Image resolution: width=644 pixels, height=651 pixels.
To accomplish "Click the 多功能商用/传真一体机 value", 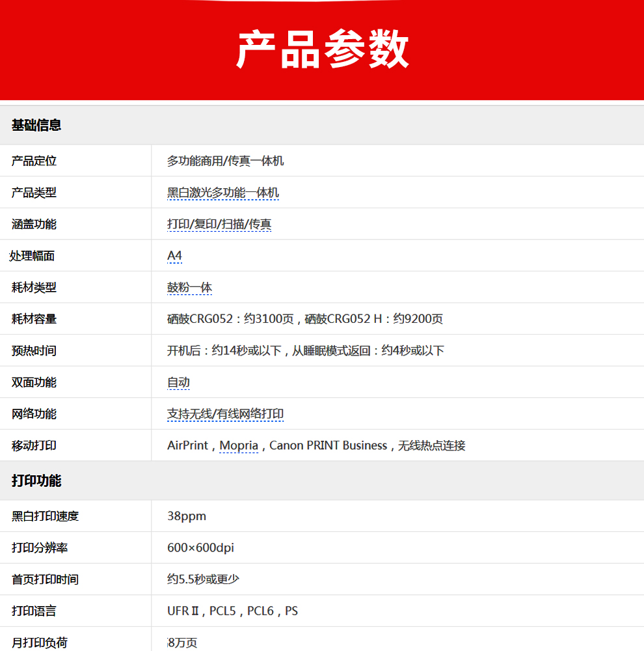I will click(225, 161).
